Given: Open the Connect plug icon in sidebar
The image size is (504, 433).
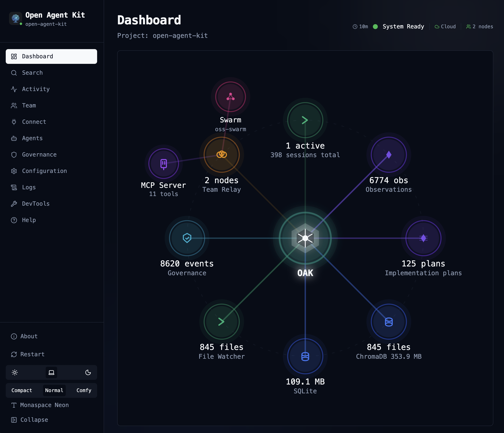Looking at the screenshot, I should coord(14,122).
